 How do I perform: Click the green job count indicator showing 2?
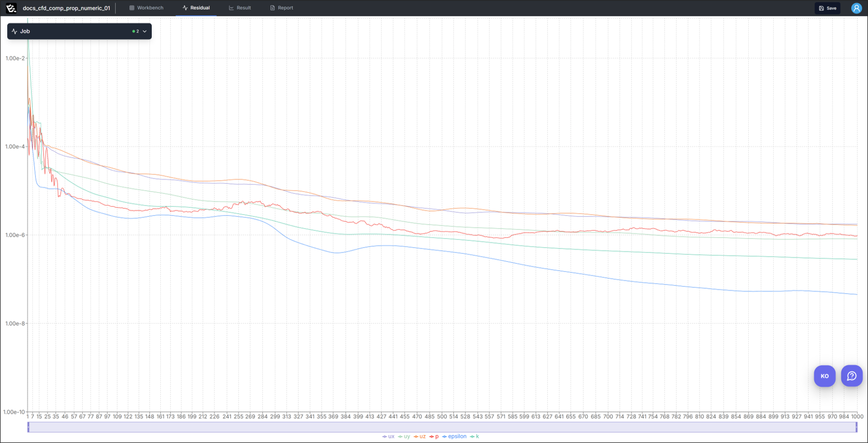pyautogui.click(x=135, y=32)
